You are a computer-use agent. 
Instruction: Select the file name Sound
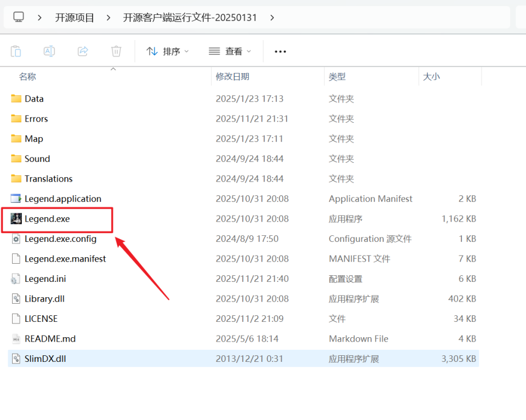(x=37, y=159)
